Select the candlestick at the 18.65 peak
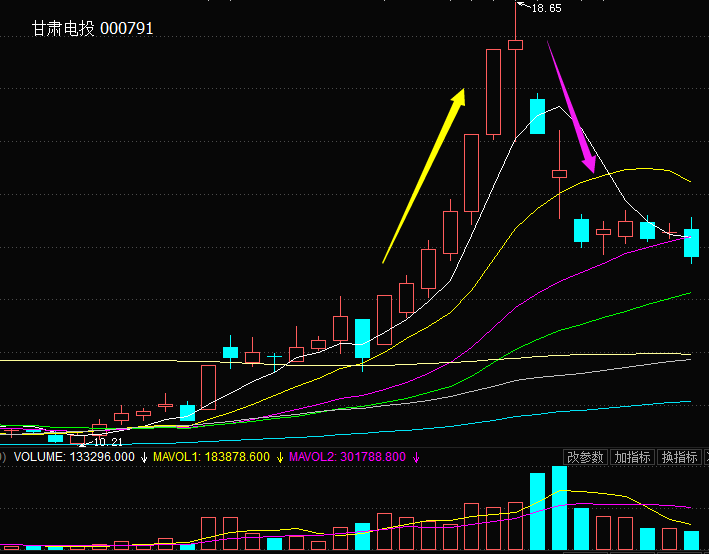Screen dimensions: 709x554 (516, 44)
